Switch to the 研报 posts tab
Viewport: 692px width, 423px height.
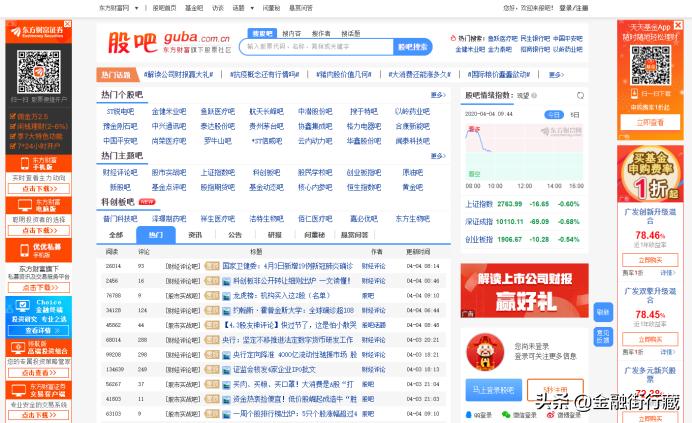[x=275, y=235]
